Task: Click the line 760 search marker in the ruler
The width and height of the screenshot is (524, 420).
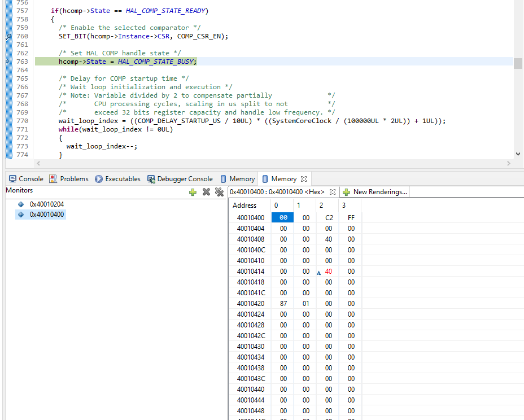Action: [8, 37]
